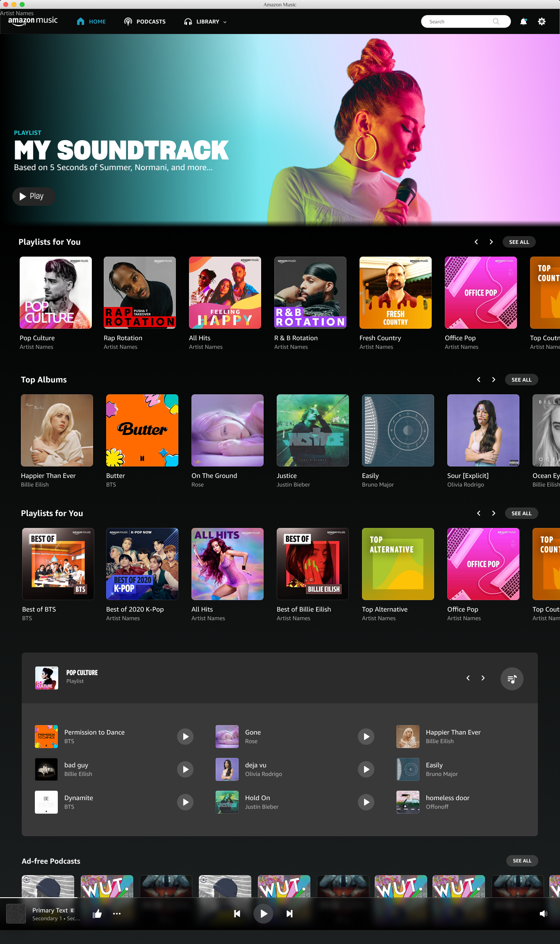Open Fresh Country playlist cover

[396, 293]
